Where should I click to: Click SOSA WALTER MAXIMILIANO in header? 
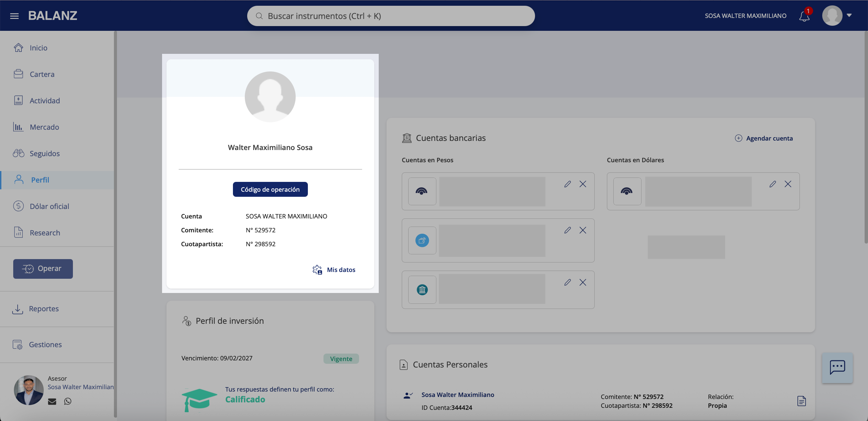tap(746, 16)
